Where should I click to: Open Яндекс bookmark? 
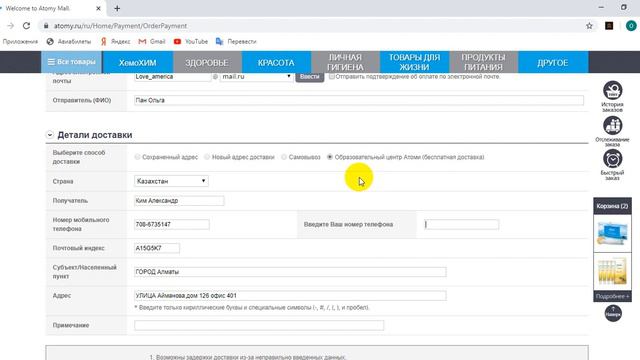tap(116, 42)
